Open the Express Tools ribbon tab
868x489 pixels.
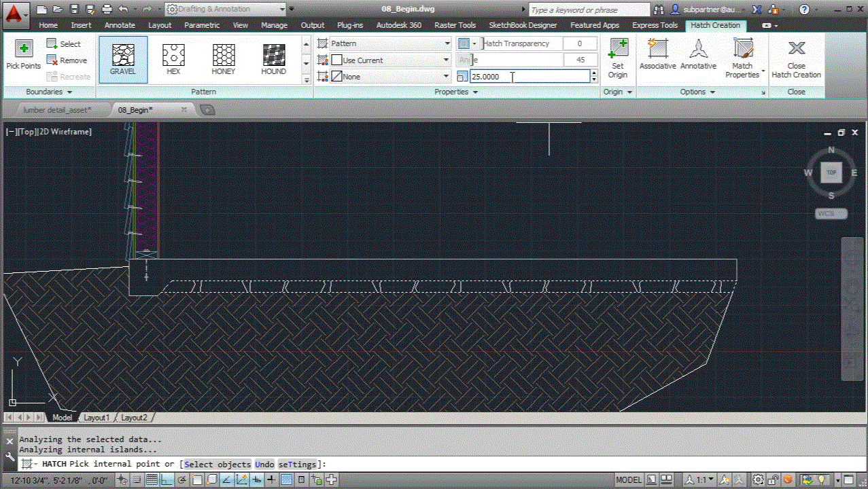coord(655,25)
